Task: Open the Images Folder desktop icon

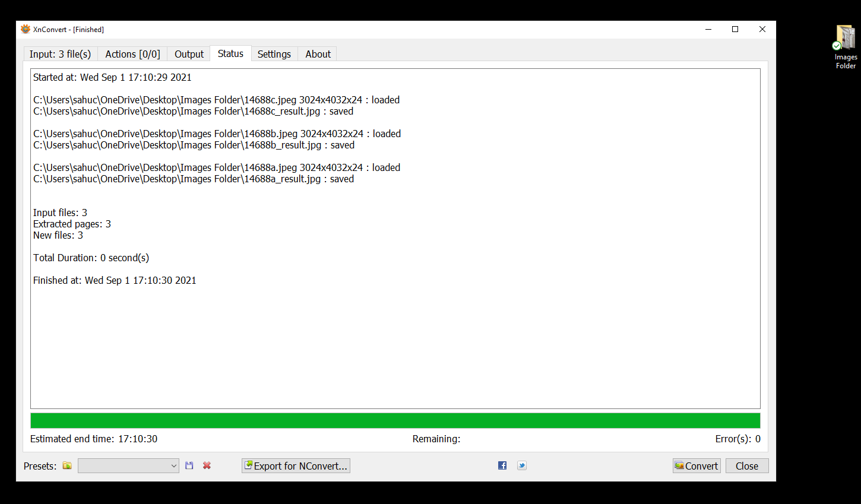Action: tap(846, 47)
